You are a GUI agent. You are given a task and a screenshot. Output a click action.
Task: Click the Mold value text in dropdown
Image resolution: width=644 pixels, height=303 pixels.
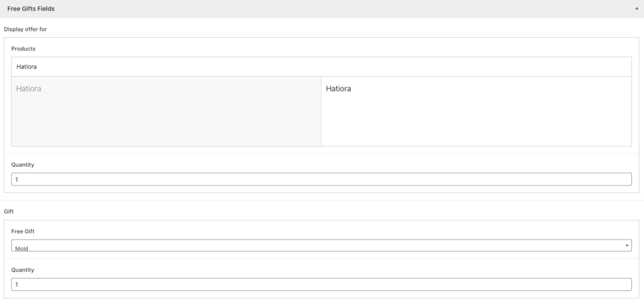coord(22,248)
